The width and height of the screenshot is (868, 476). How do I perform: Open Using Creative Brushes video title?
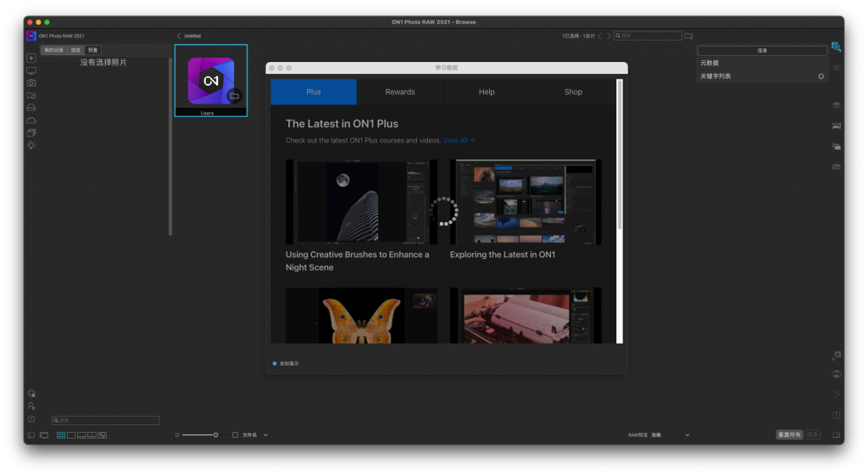tap(357, 261)
